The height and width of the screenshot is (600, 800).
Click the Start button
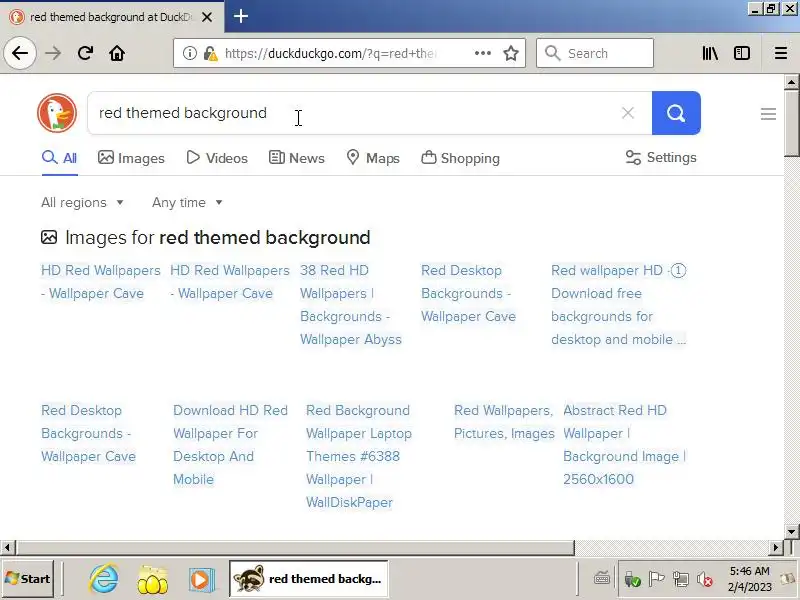tap(28, 579)
